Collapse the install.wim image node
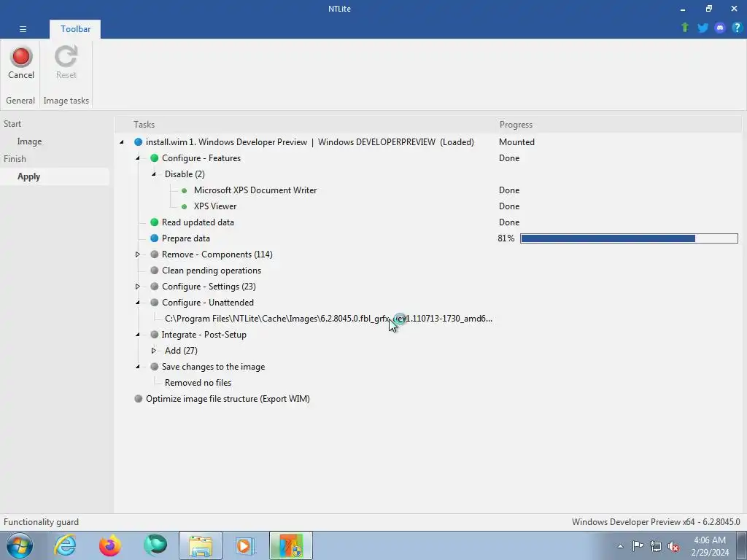The image size is (747, 560). coord(122,142)
